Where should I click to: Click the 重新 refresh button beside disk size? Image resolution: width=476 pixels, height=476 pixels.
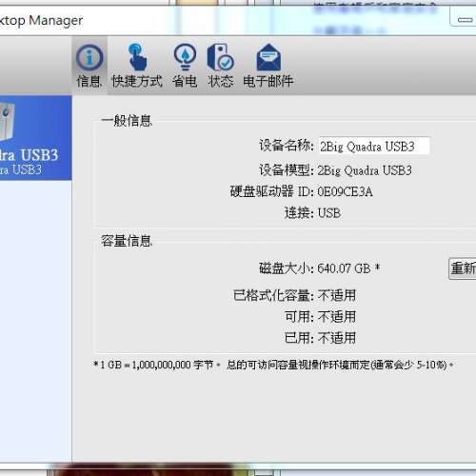point(463,268)
